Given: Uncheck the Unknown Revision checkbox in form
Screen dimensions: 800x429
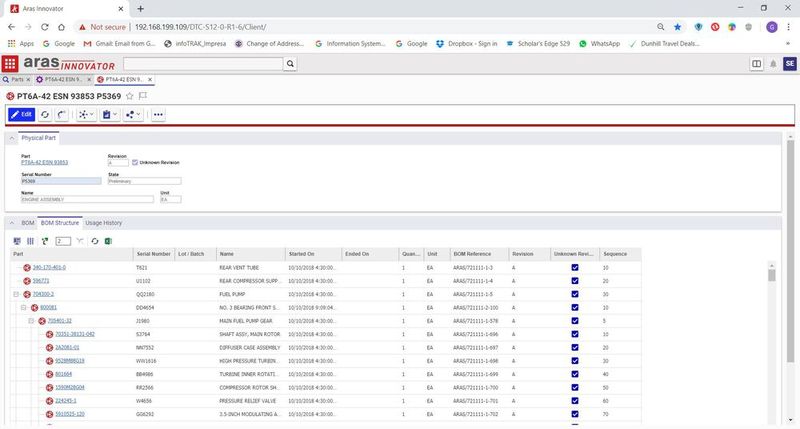Looking at the screenshot, I should [x=136, y=162].
